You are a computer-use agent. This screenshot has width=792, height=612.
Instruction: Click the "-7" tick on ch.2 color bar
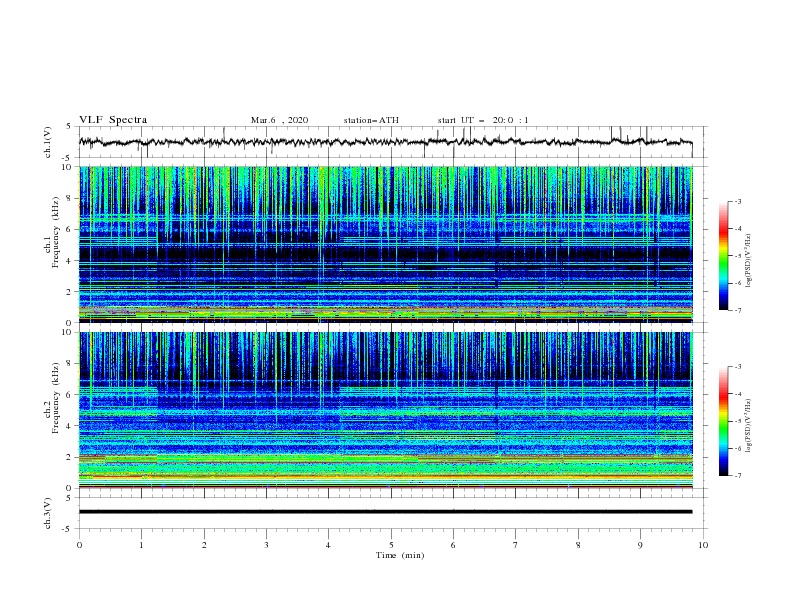click(x=738, y=475)
